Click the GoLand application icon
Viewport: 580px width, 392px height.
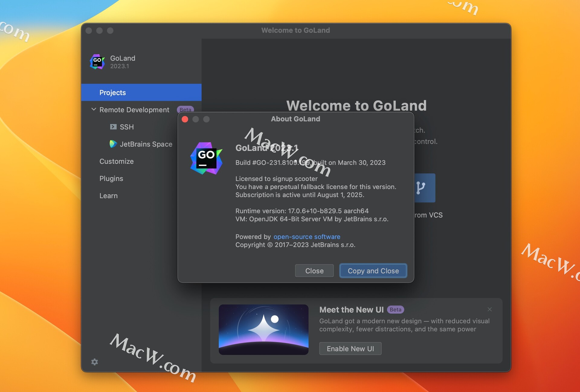pyautogui.click(x=97, y=61)
